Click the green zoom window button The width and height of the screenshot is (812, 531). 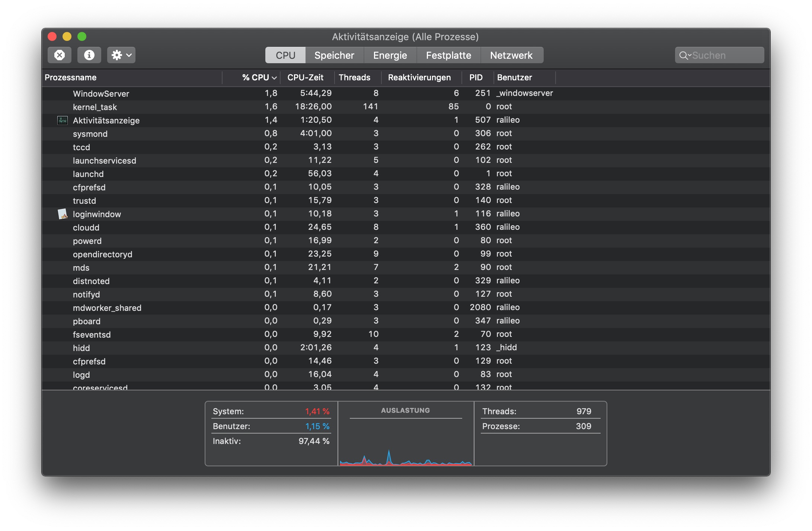pos(82,36)
